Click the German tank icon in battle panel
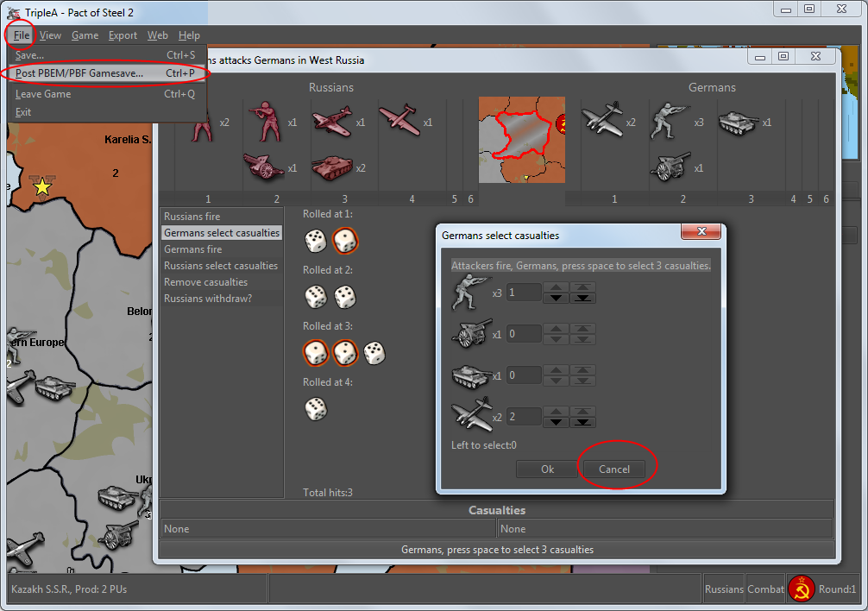Image resolution: width=868 pixels, height=611 pixels. click(738, 122)
